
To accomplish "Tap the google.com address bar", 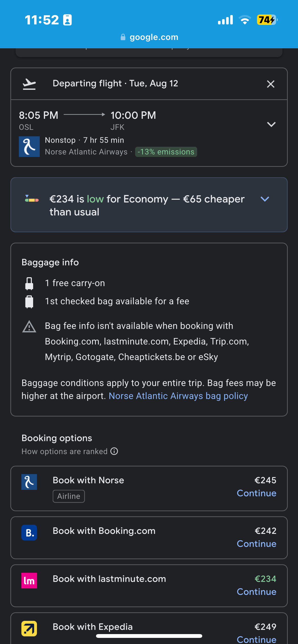I will (149, 37).
